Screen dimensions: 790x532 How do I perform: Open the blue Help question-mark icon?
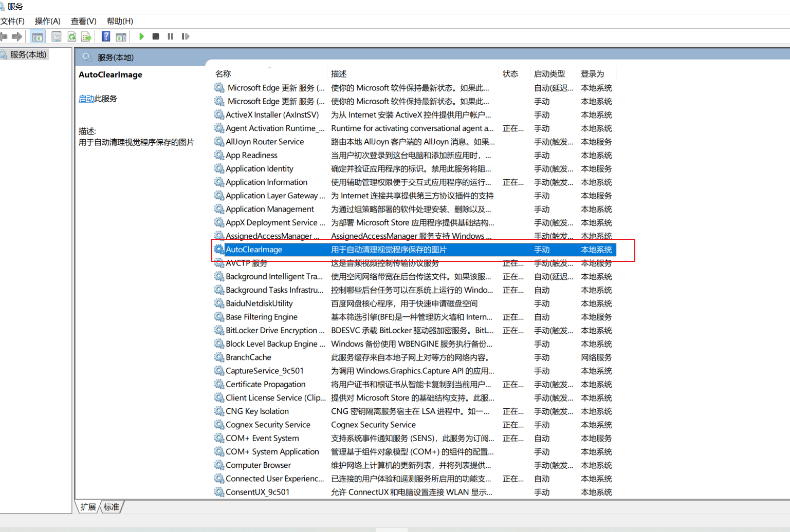tap(106, 36)
